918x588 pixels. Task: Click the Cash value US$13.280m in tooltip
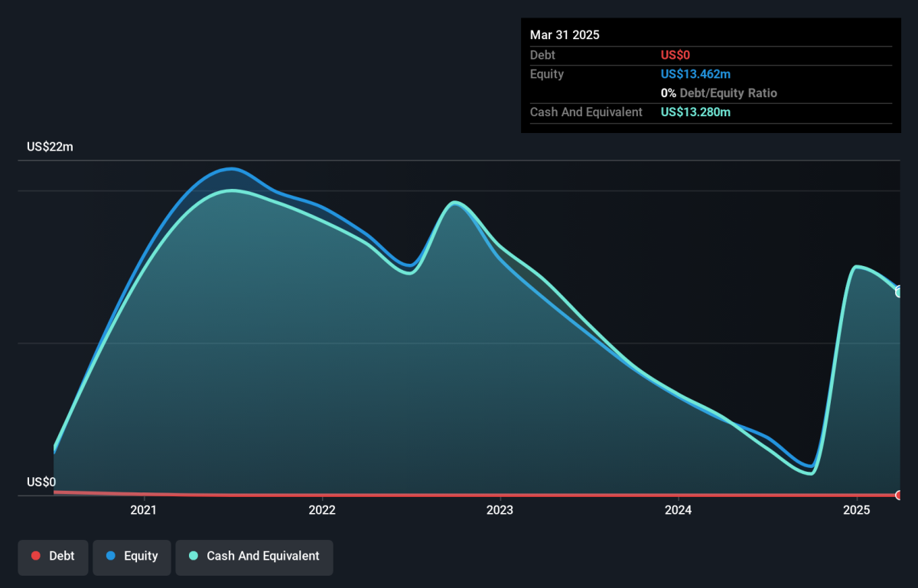[695, 112]
